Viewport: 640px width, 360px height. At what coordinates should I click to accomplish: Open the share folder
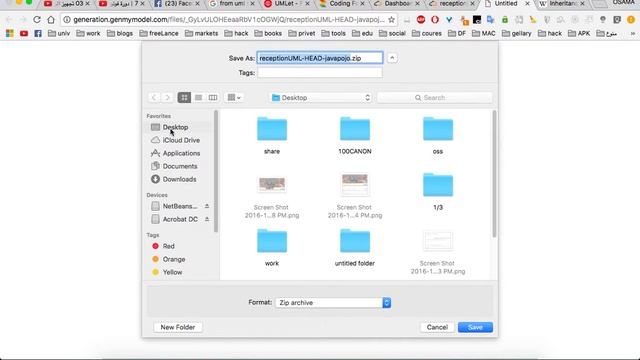pos(272,129)
